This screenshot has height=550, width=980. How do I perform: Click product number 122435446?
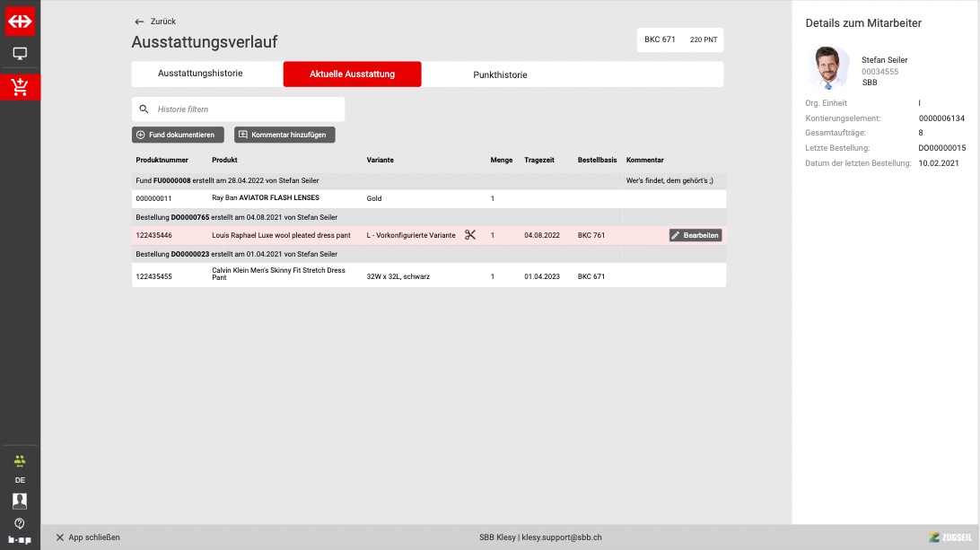point(153,236)
